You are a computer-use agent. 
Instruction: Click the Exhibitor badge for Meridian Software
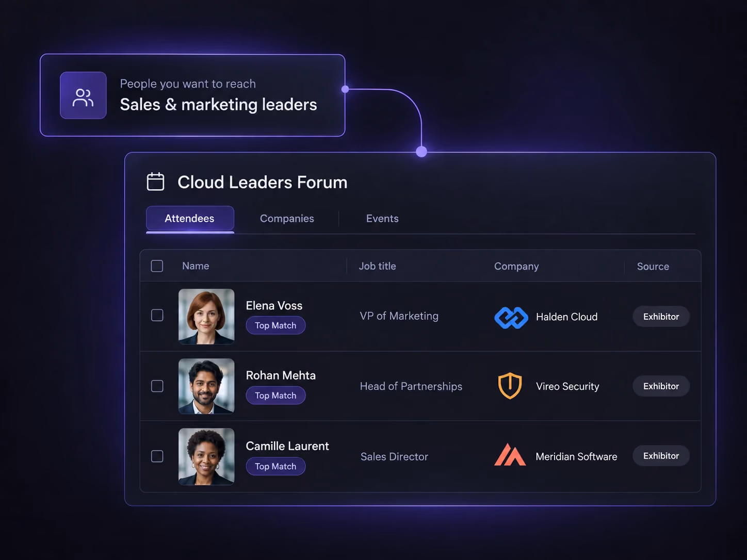[x=661, y=456]
